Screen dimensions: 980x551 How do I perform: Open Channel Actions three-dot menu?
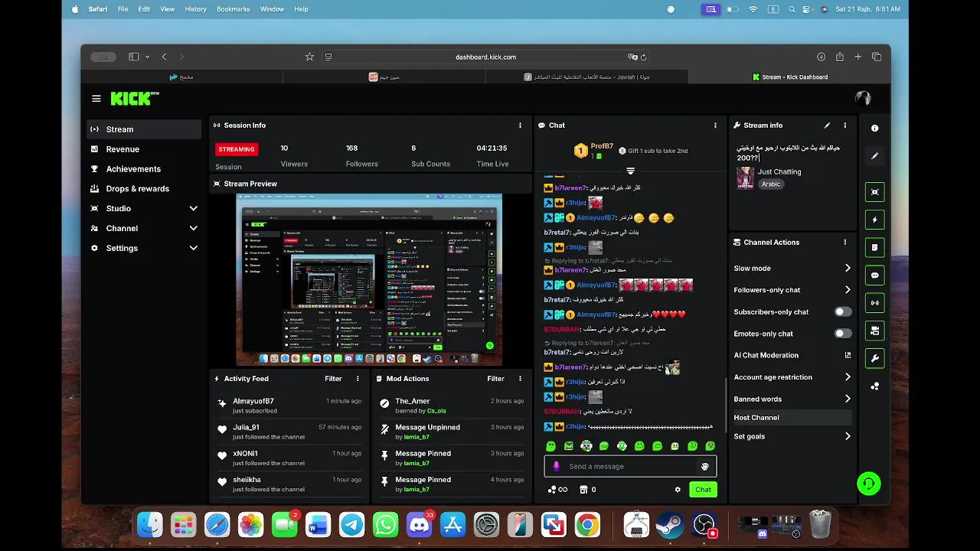pyautogui.click(x=845, y=243)
